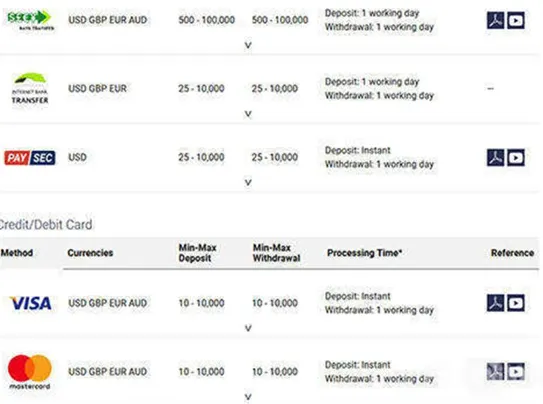This screenshot has height=404, width=543.
Task: Click the Processing Time column header
Action: [x=364, y=253]
